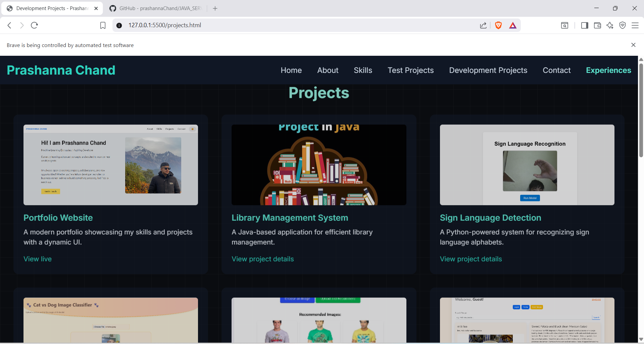Open Brave Wallet icon

coord(597,26)
